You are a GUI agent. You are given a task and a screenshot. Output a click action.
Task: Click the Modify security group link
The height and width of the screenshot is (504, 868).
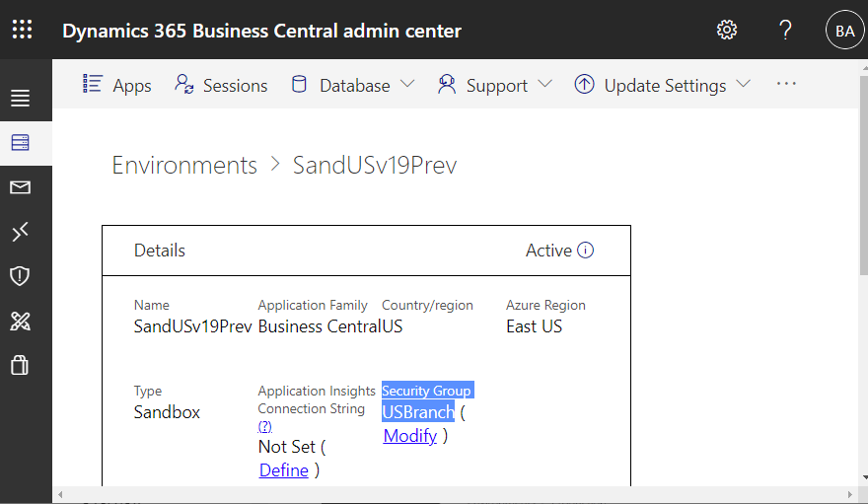click(410, 436)
